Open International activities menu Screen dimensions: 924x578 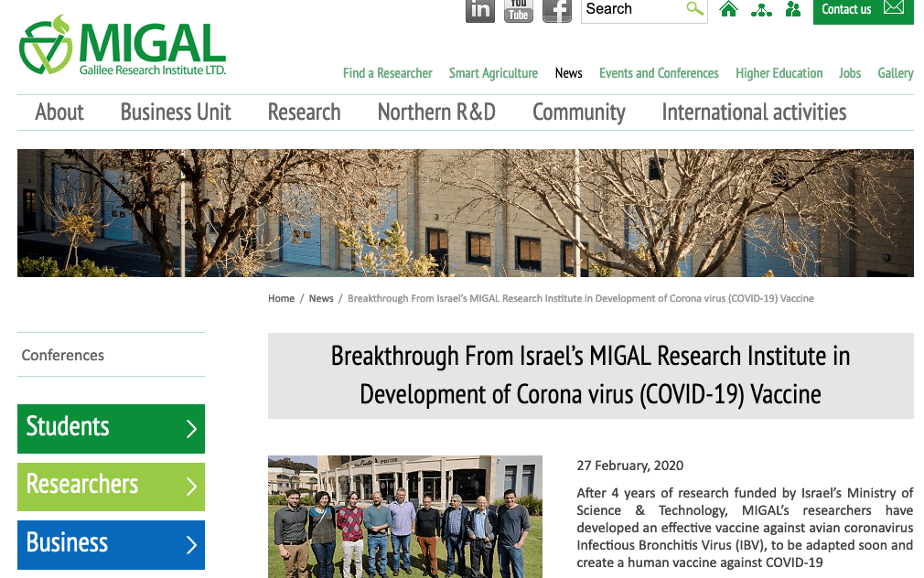tap(754, 112)
